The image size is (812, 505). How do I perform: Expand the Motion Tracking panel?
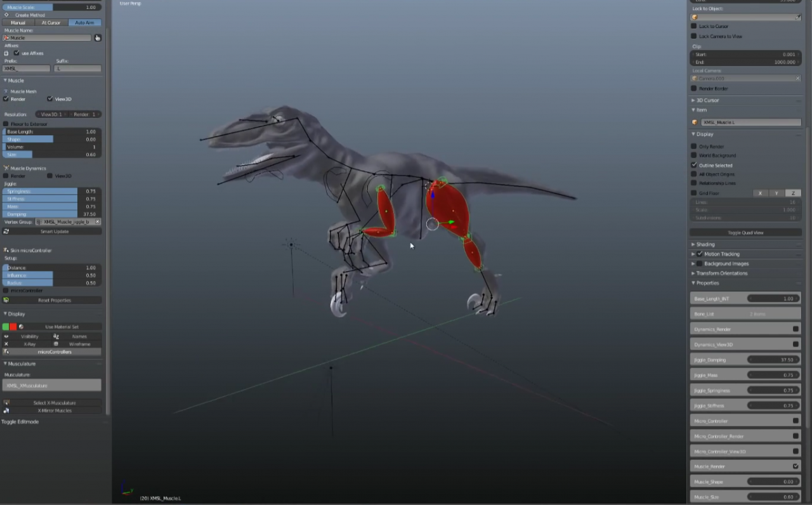pos(693,254)
